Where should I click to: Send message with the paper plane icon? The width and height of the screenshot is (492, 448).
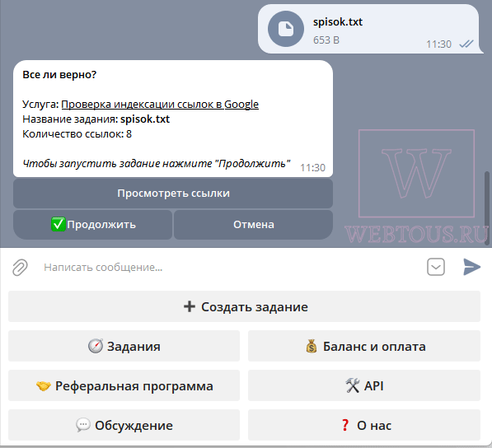pos(471,267)
